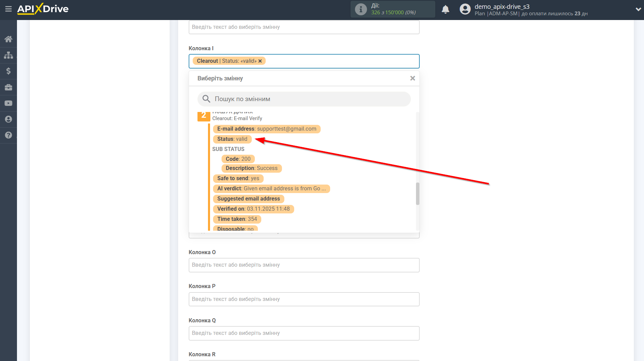Viewport: 644px width, 361px height.
Task: Close the Виберіть змінну popup
Action: click(413, 78)
